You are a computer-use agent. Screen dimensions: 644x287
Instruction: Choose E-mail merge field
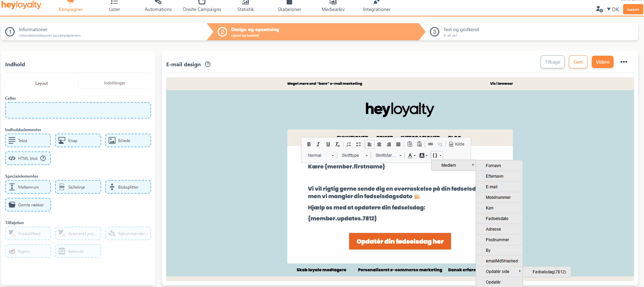click(499, 187)
